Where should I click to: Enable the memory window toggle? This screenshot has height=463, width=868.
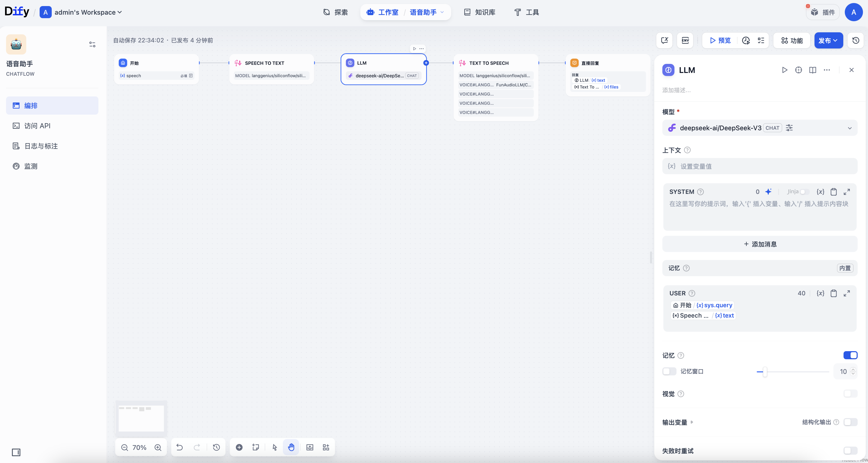pos(669,371)
